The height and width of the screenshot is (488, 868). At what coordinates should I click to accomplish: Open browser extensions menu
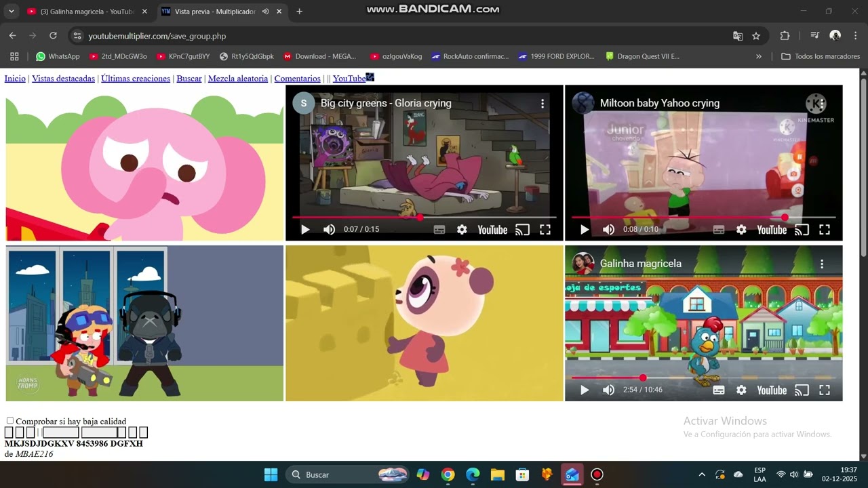785,36
